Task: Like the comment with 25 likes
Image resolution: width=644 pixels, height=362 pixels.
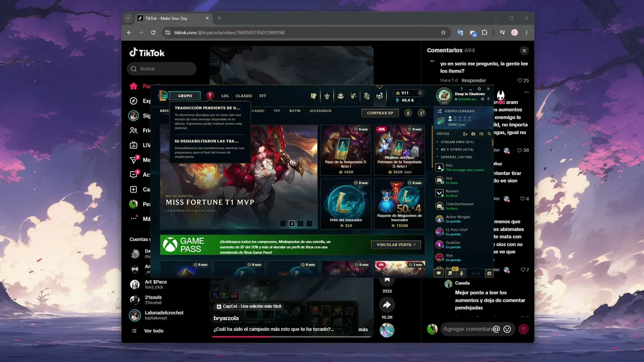Action: 520,80
